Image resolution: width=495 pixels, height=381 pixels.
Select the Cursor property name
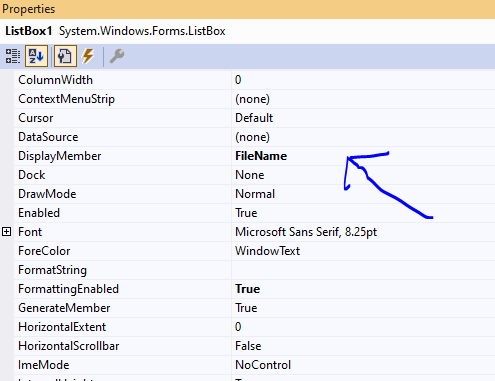click(36, 118)
